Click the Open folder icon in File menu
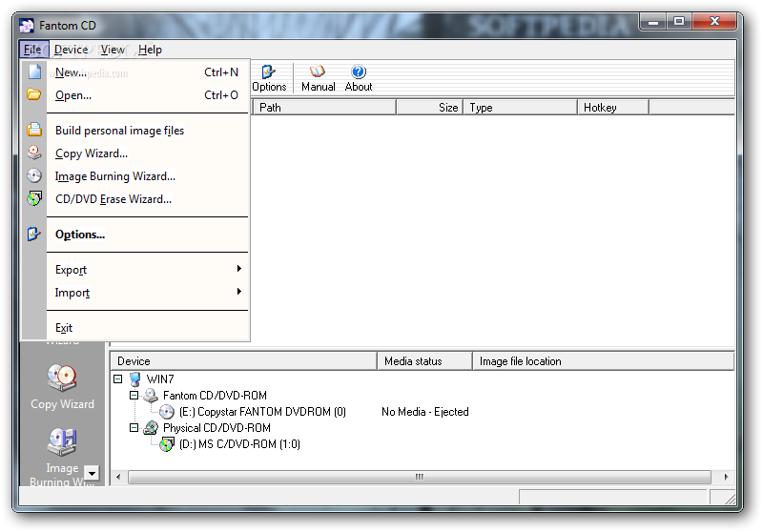Screen dimensions: 763x532 point(34,94)
